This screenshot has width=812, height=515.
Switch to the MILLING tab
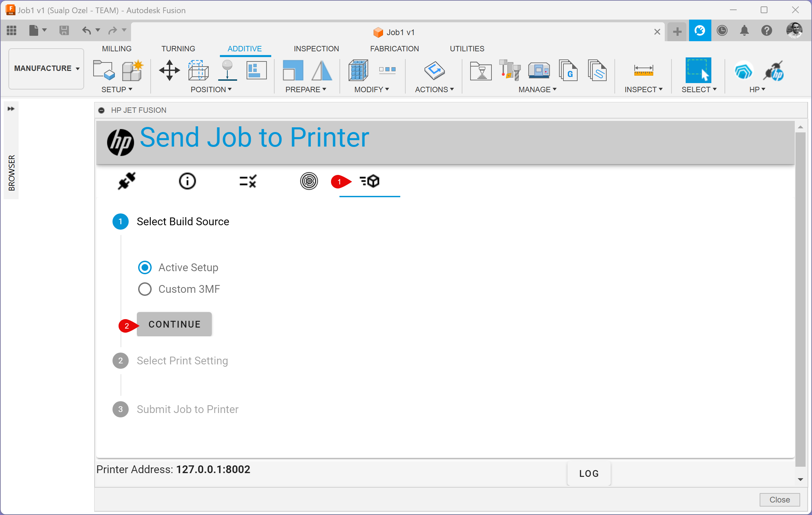tap(117, 49)
